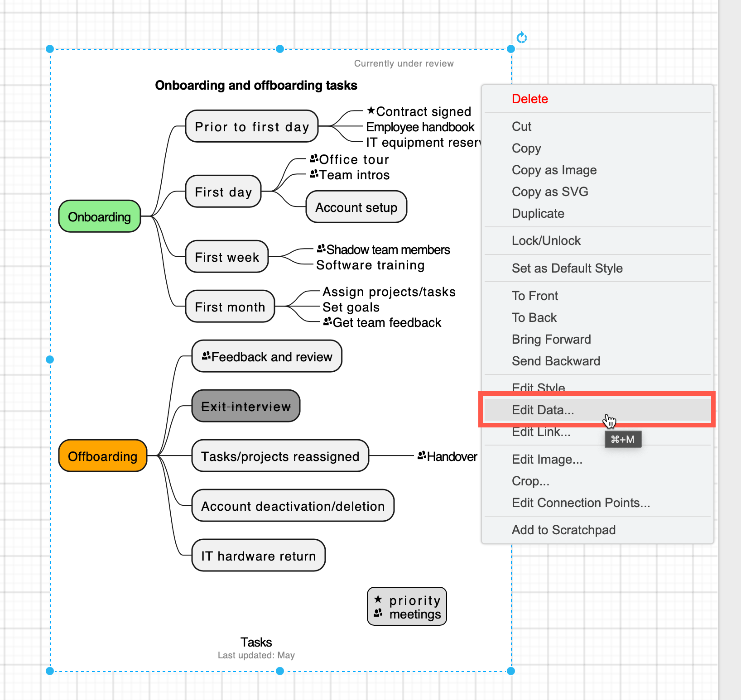
Task: Click the bottom-middle selection handle
Action: tap(280, 671)
